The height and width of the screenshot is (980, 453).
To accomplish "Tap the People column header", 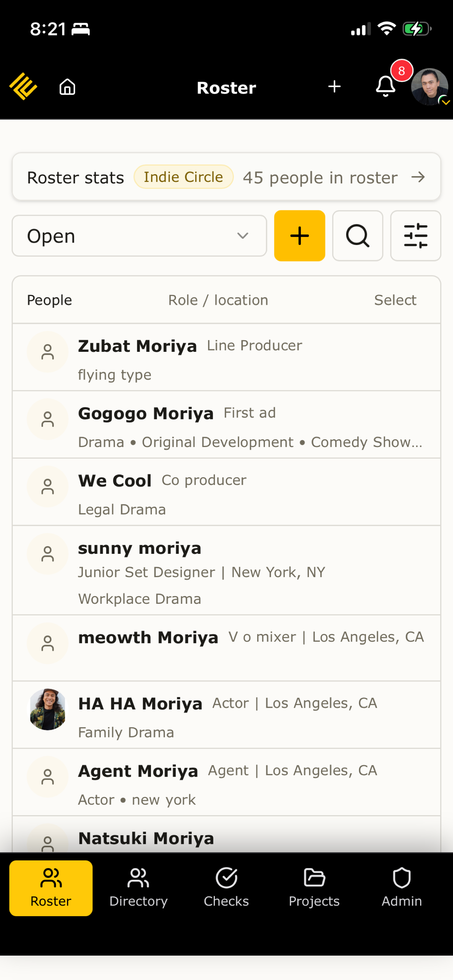I will pyautogui.click(x=50, y=300).
